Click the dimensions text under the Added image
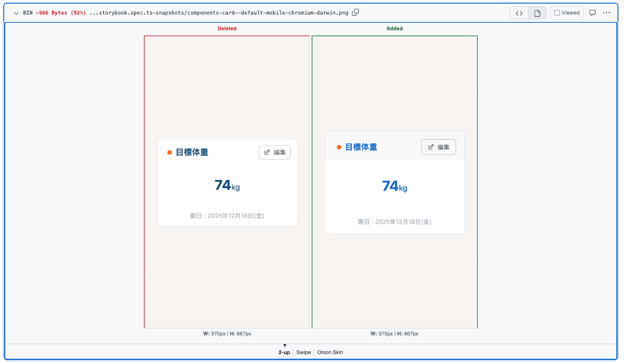The width and height of the screenshot is (624, 364). 394,334
